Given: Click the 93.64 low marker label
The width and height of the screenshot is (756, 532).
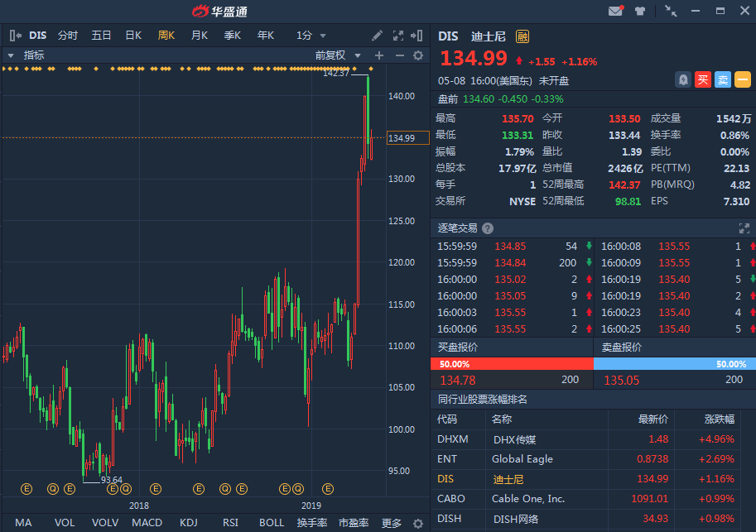Looking at the screenshot, I should click(x=112, y=480).
